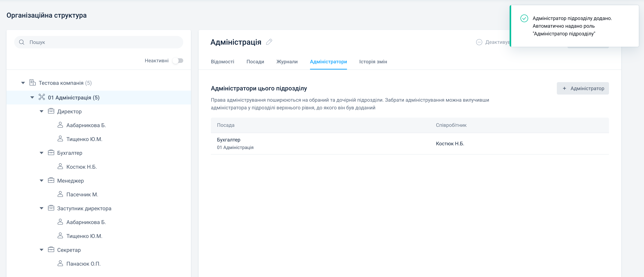Click briefcase icon next to Секретар
This screenshot has width=644, height=277.
tap(51, 249)
